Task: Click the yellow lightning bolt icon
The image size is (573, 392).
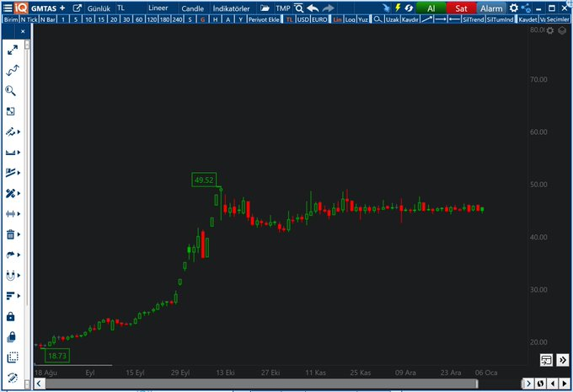Action: (398, 8)
